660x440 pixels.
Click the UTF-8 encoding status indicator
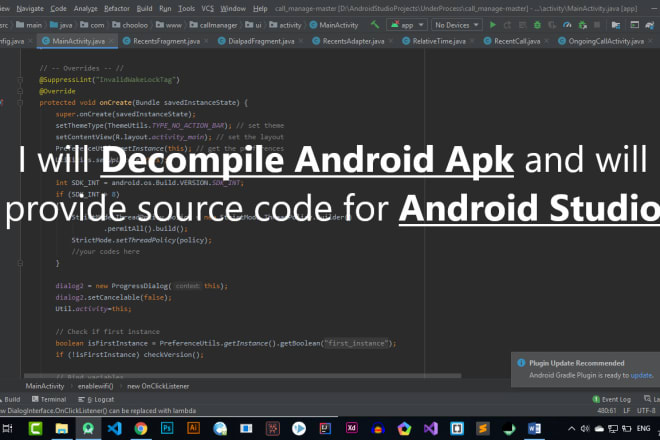pyautogui.click(x=646, y=411)
